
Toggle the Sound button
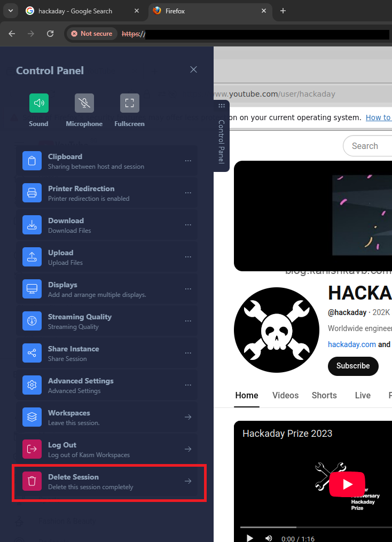pyautogui.click(x=39, y=103)
